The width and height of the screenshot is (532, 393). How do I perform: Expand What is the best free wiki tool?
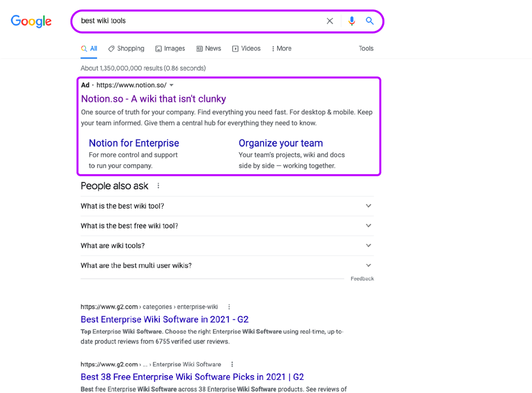[368, 226]
